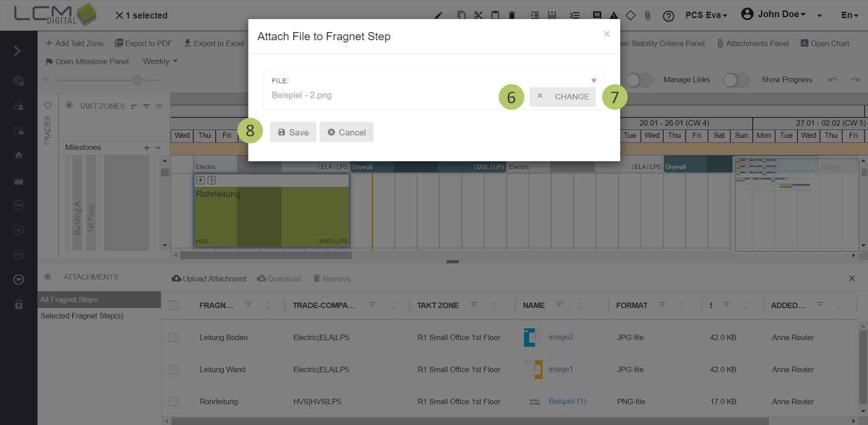Click the diamond milestone icon in toolbar
This screenshot has width=868, height=425.
pyautogui.click(x=631, y=16)
